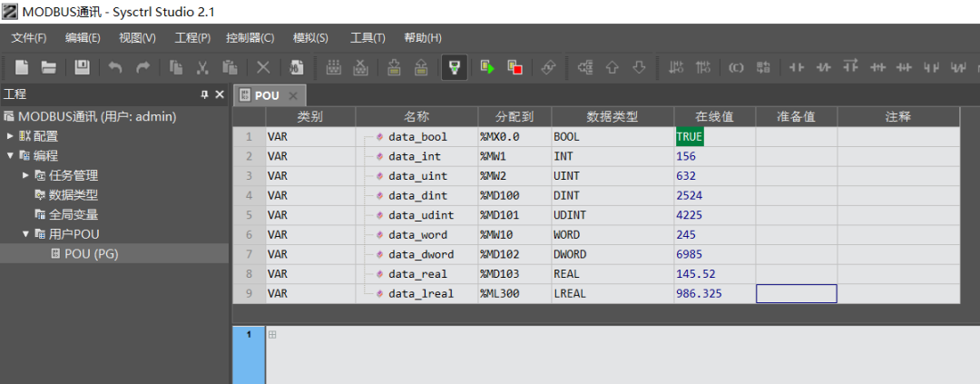The image size is (980, 384).
Task: Collapse the 用户POU tree node
Action: 25,234
